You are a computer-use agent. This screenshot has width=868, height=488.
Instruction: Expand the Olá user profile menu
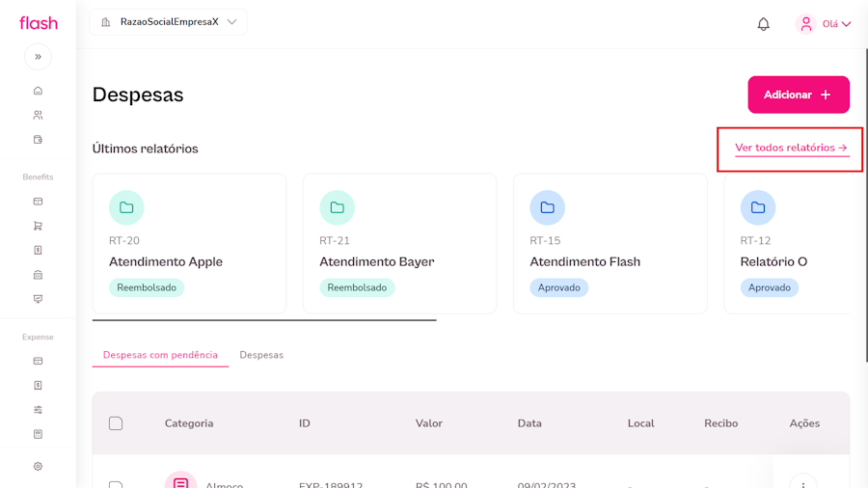click(824, 24)
